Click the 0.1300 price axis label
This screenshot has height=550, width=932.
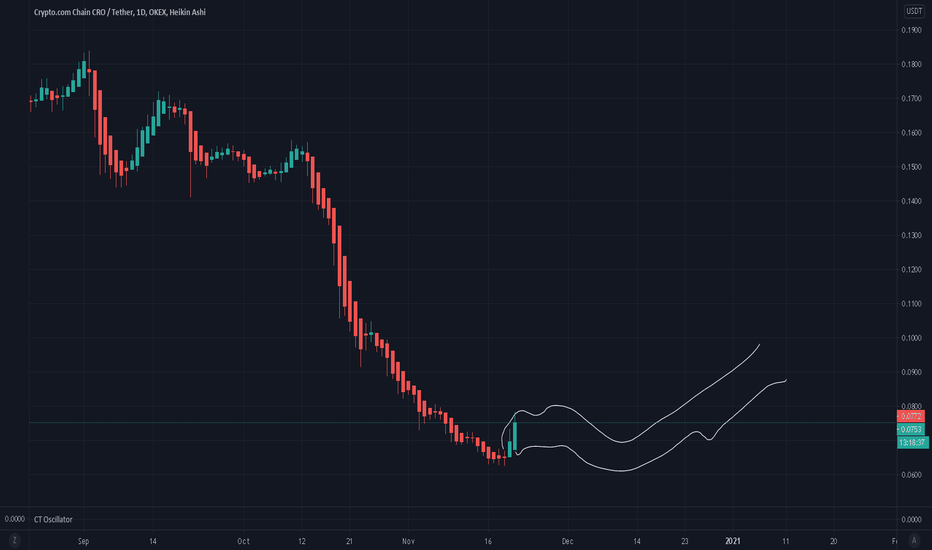[911, 235]
